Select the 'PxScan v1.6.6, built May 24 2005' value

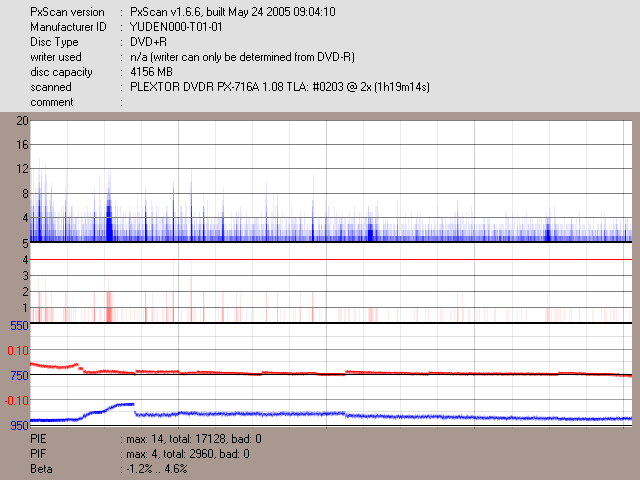click(x=233, y=12)
